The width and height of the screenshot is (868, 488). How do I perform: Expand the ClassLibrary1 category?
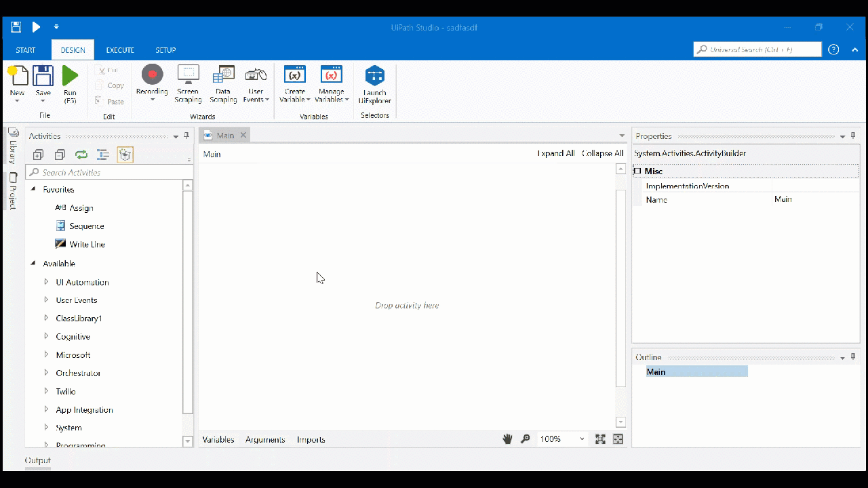pyautogui.click(x=46, y=318)
